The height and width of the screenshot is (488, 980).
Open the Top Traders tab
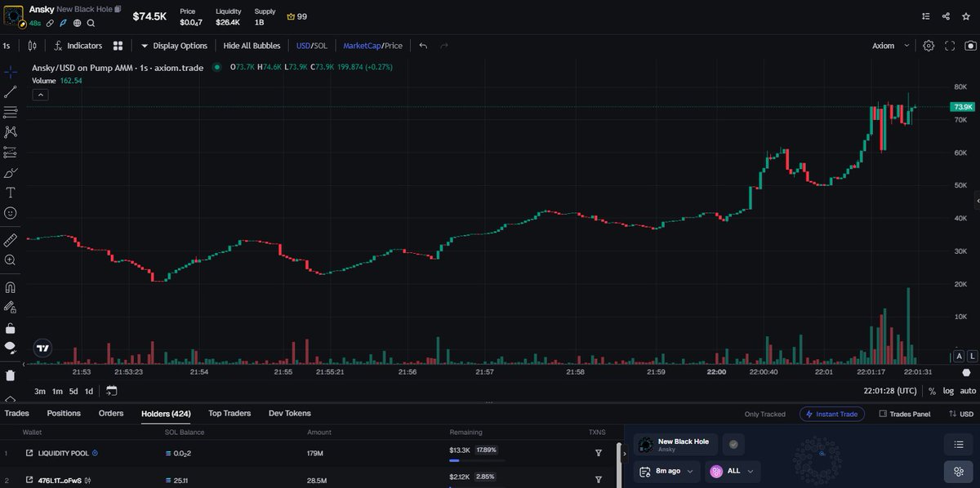tap(229, 414)
